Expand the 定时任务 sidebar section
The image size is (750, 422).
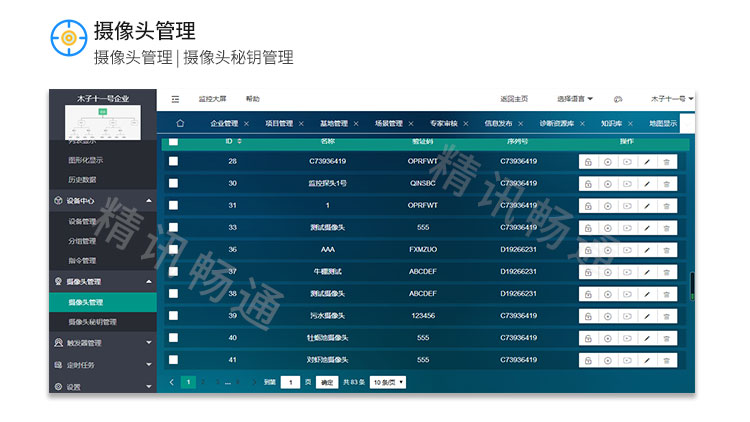103,365
